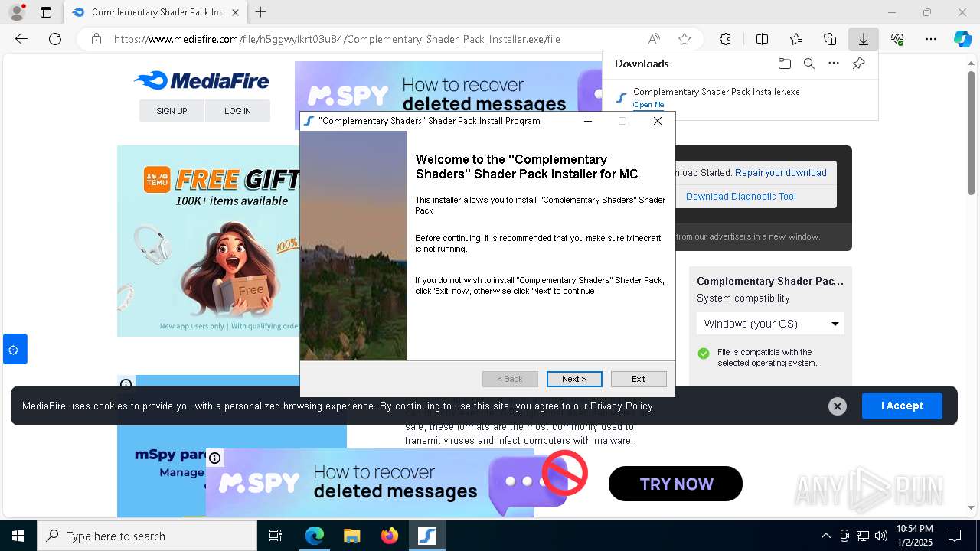
Task: Click the MediaFire LOG IN button
Action: [x=237, y=111]
